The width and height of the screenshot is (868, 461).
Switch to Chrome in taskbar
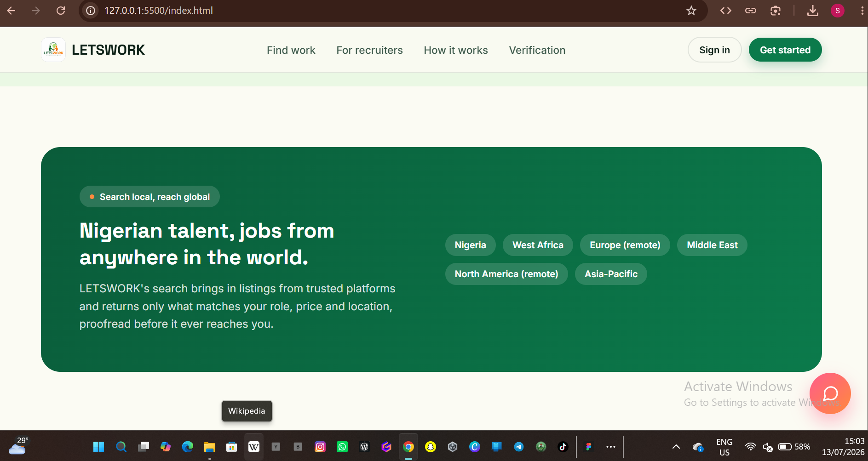(x=408, y=447)
